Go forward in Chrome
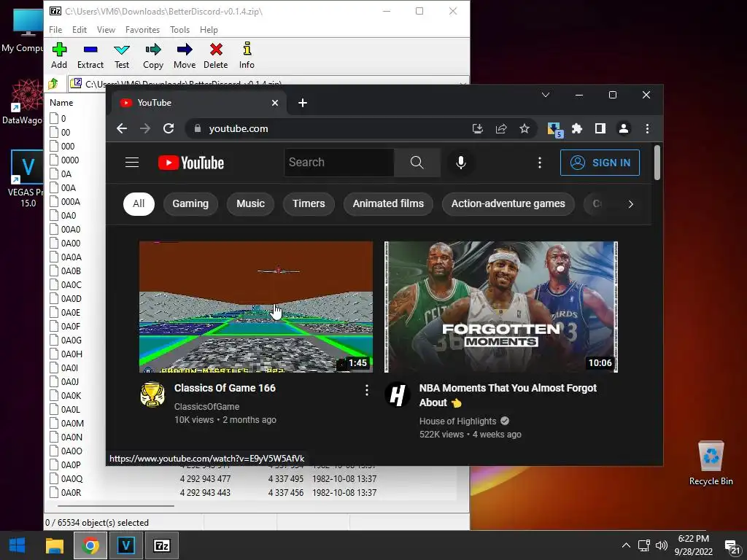 click(x=145, y=128)
